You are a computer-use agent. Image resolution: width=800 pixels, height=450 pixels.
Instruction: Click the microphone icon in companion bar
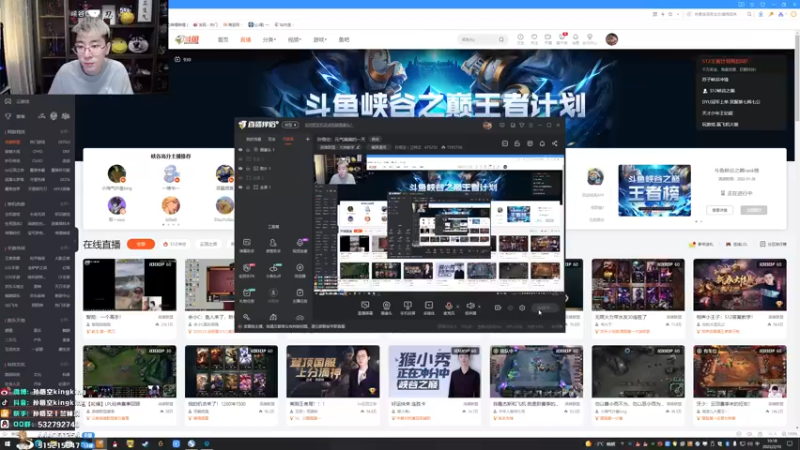[x=448, y=306]
